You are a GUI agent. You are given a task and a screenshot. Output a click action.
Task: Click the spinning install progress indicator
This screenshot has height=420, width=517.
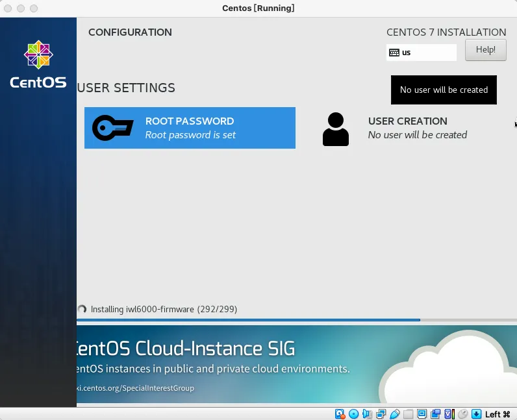(x=82, y=309)
